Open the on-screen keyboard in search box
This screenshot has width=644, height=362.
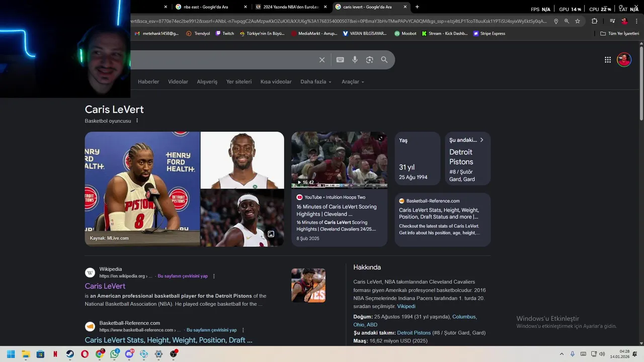coord(340,60)
